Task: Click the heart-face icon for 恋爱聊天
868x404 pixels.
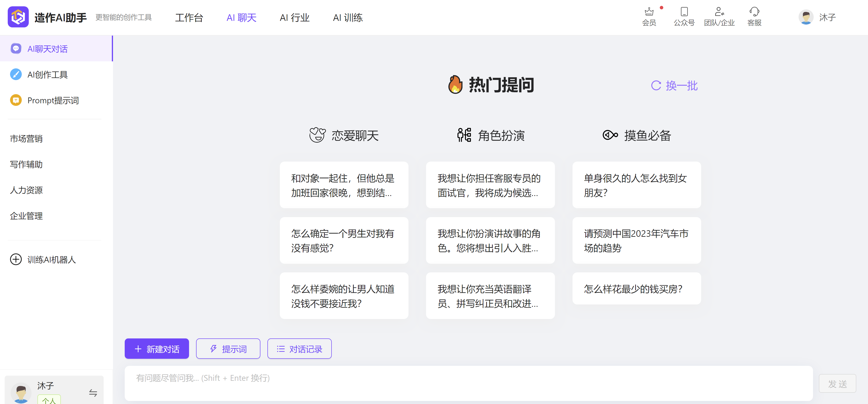Action: pyautogui.click(x=317, y=135)
